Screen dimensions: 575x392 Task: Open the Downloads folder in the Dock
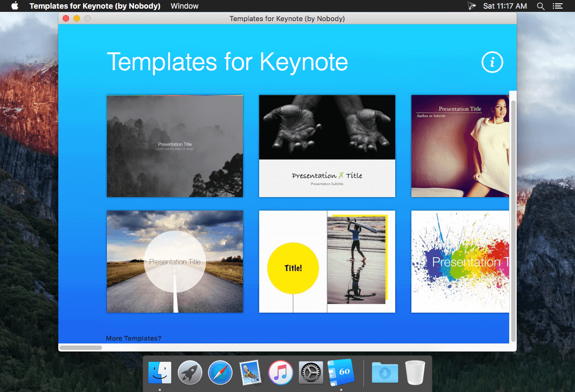point(384,373)
